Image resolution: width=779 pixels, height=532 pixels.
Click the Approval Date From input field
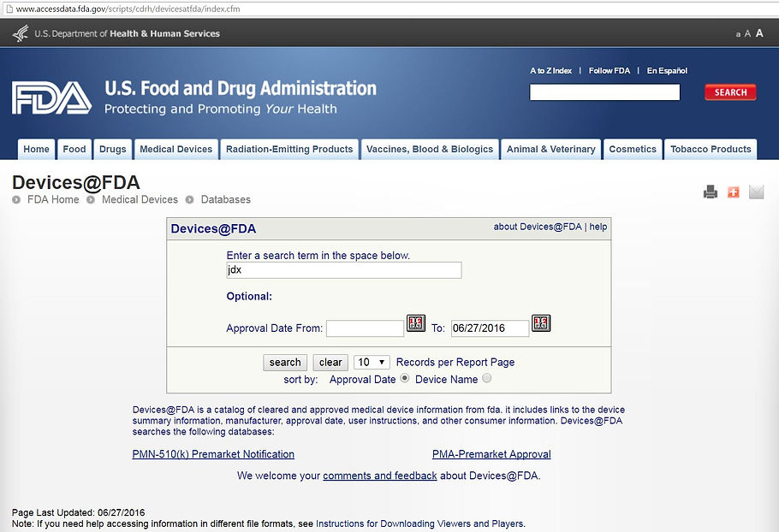click(x=366, y=328)
